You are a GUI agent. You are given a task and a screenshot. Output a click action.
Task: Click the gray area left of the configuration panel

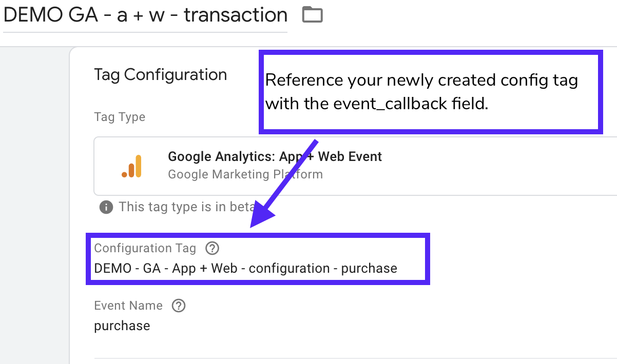coord(34,205)
